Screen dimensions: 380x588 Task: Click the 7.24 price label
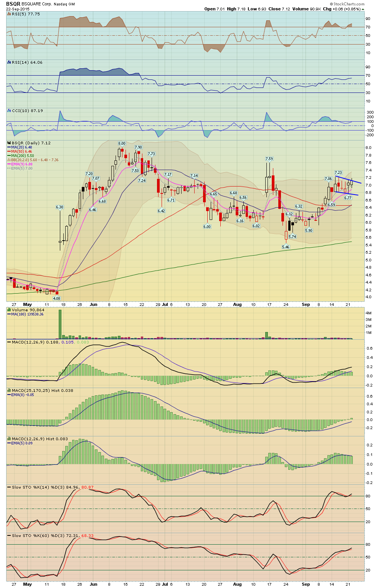[x=142, y=180]
